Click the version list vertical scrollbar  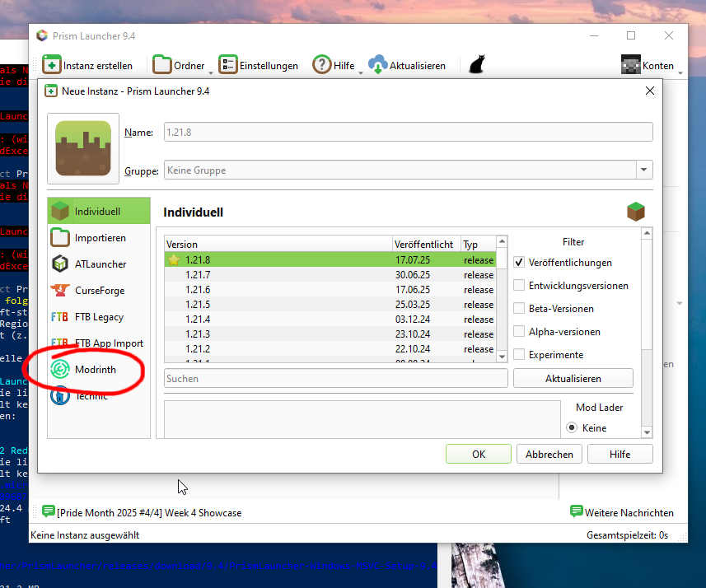pyautogui.click(x=502, y=305)
